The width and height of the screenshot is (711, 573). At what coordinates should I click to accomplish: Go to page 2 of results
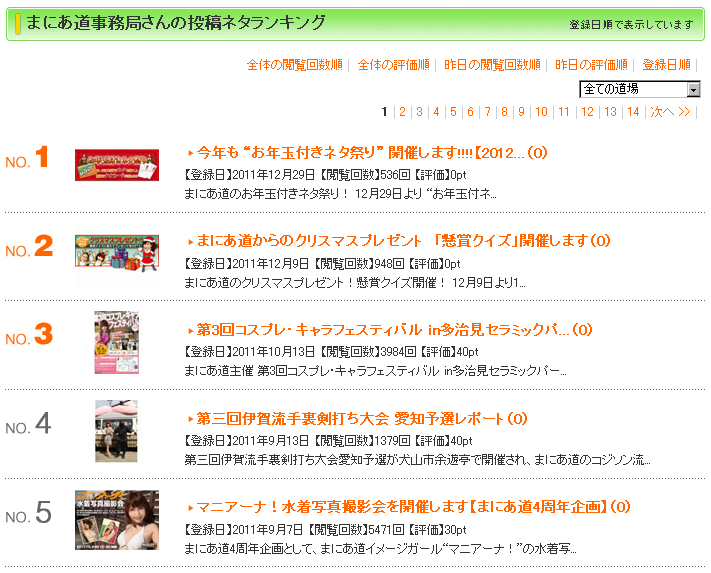(402, 112)
